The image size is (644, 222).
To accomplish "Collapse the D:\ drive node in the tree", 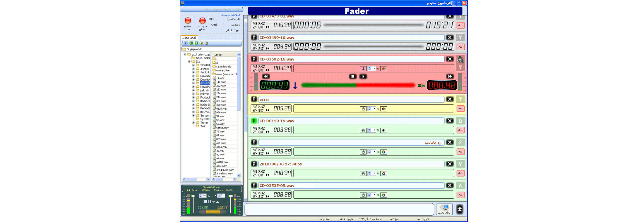I will coord(189,62).
